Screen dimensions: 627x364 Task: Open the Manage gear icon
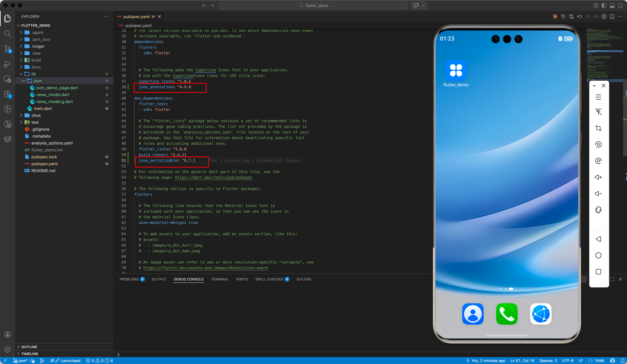[8, 349]
